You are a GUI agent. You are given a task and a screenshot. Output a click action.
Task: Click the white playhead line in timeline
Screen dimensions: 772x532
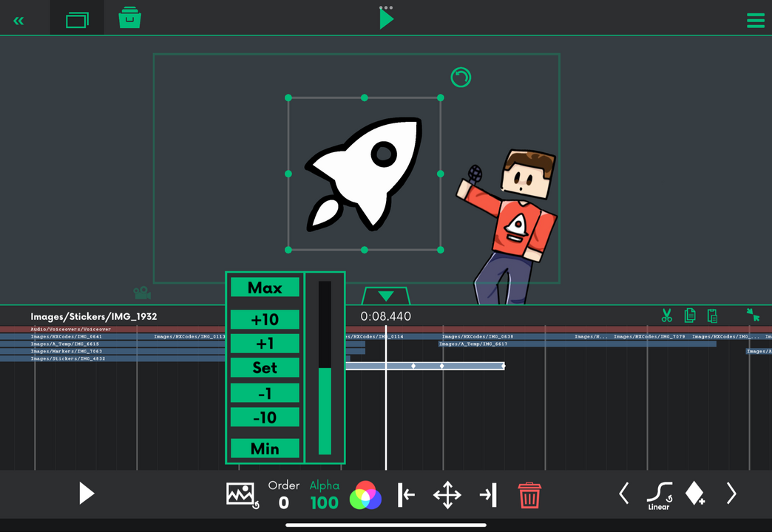(x=385, y=397)
